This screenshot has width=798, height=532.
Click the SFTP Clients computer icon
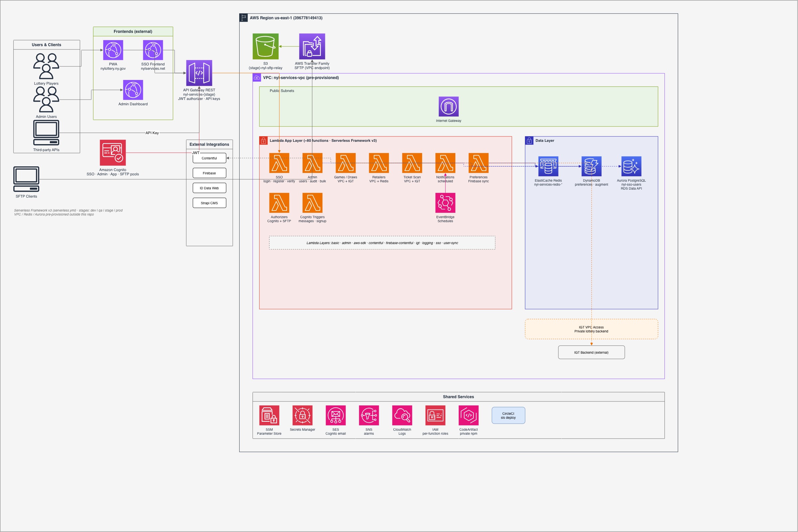26,179
